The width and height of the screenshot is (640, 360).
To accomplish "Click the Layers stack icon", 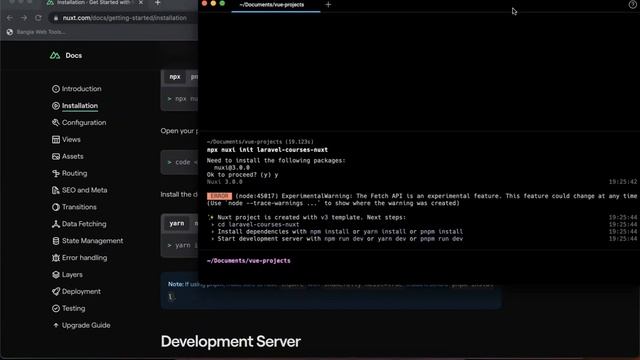I will (56, 275).
